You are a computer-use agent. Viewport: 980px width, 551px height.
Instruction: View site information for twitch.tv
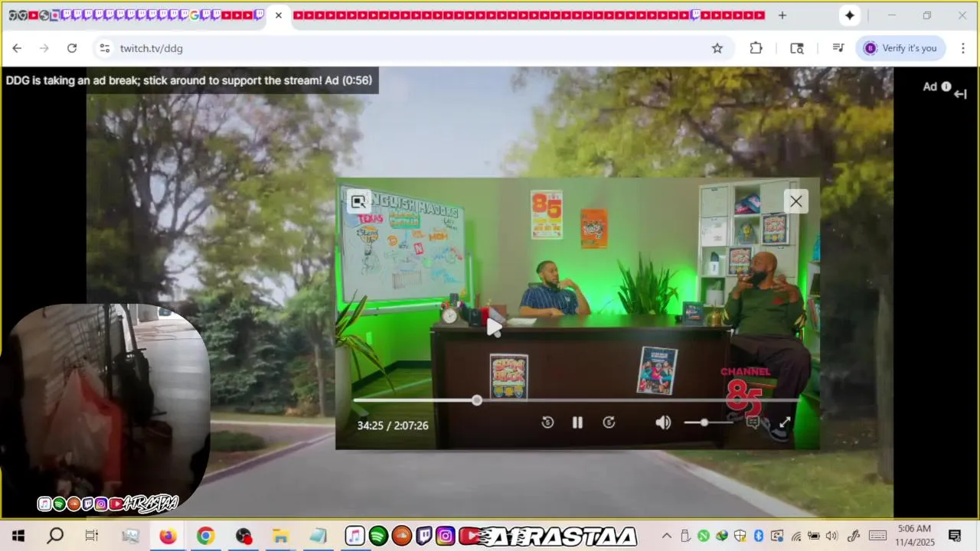[105, 48]
